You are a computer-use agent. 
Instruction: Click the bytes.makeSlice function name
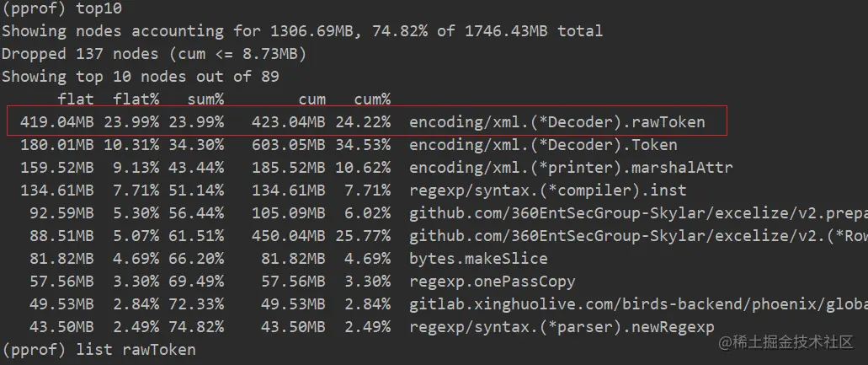pyautogui.click(x=478, y=259)
